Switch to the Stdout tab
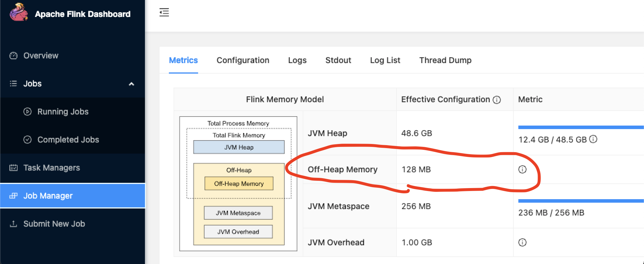Viewport: 644px width, 264px height. coord(338,60)
